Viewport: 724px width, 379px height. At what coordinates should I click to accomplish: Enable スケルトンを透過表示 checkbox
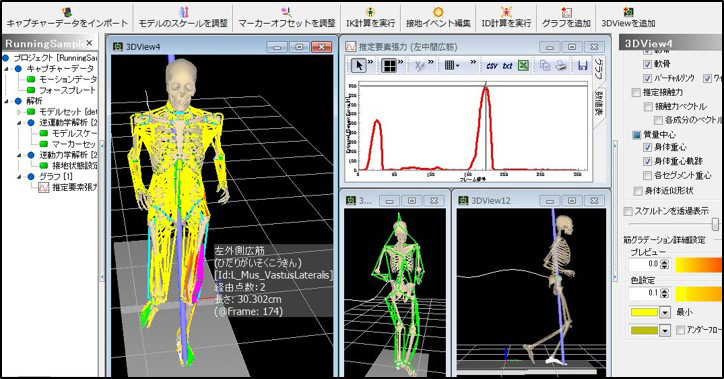tap(628, 211)
